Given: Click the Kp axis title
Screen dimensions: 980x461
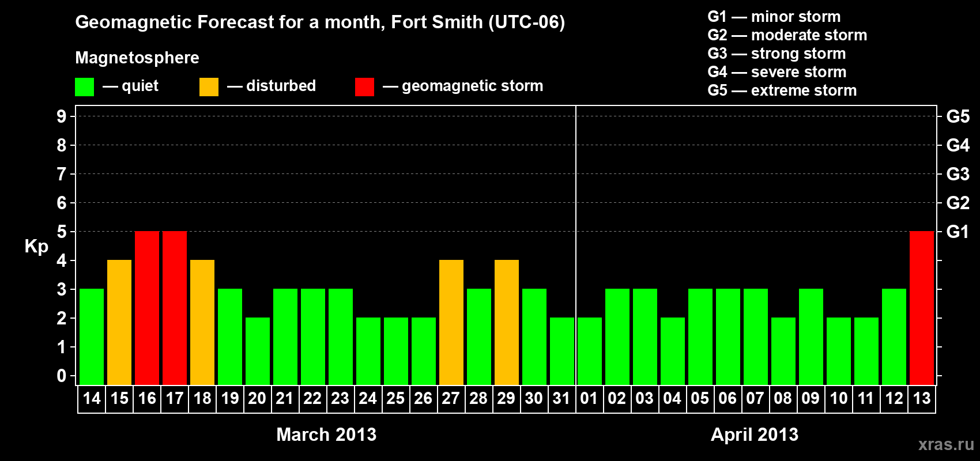Looking at the screenshot, I should point(36,247).
